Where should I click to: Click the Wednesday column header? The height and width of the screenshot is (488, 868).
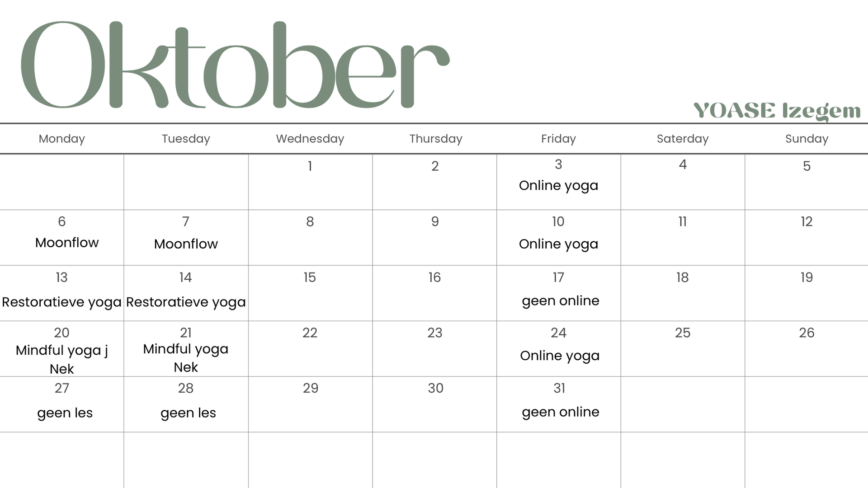point(310,139)
